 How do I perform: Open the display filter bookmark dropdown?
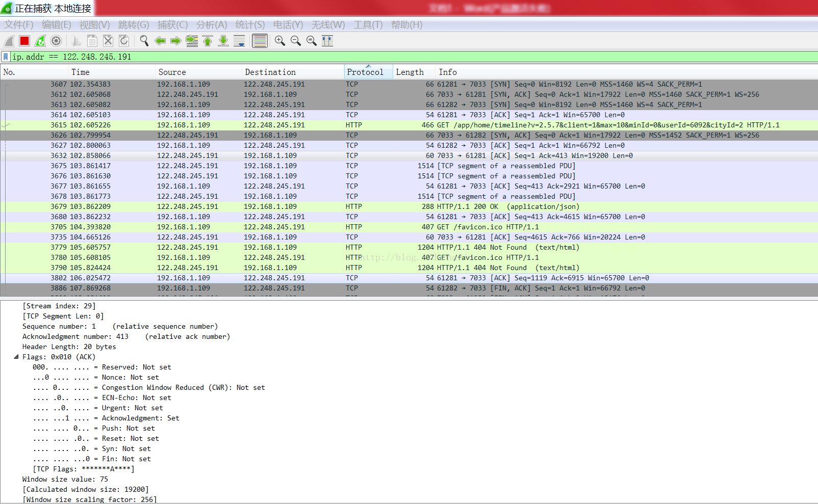(6, 57)
